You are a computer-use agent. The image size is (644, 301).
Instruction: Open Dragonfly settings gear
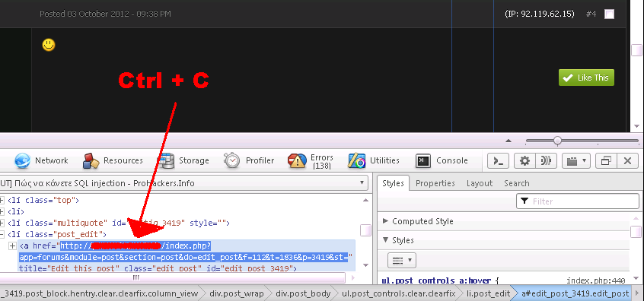tap(524, 160)
